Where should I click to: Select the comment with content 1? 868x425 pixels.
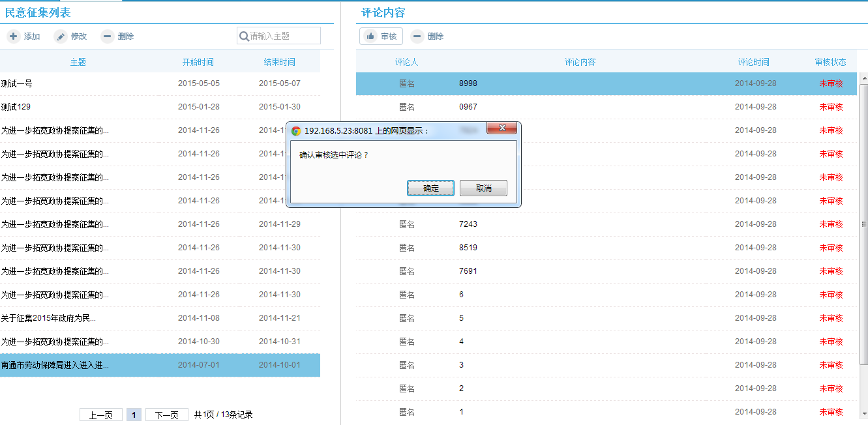click(x=606, y=412)
